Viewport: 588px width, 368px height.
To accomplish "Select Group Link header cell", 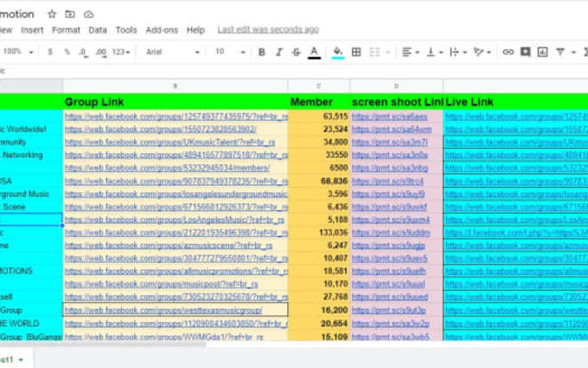I will pyautogui.click(x=176, y=102).
